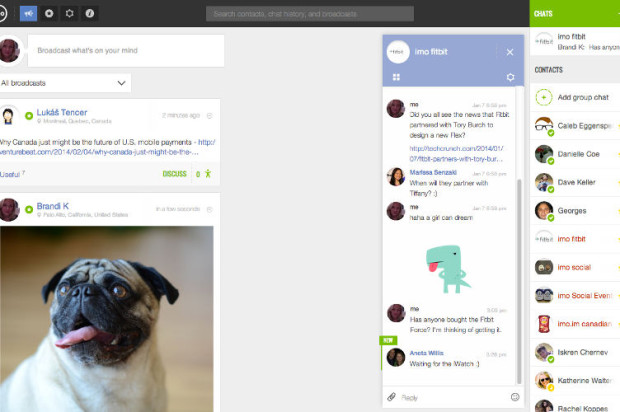Image resolution: width=620 pixels, height=412 pixels.
Task: Click the Reply message field
Action: click(453, 397)
